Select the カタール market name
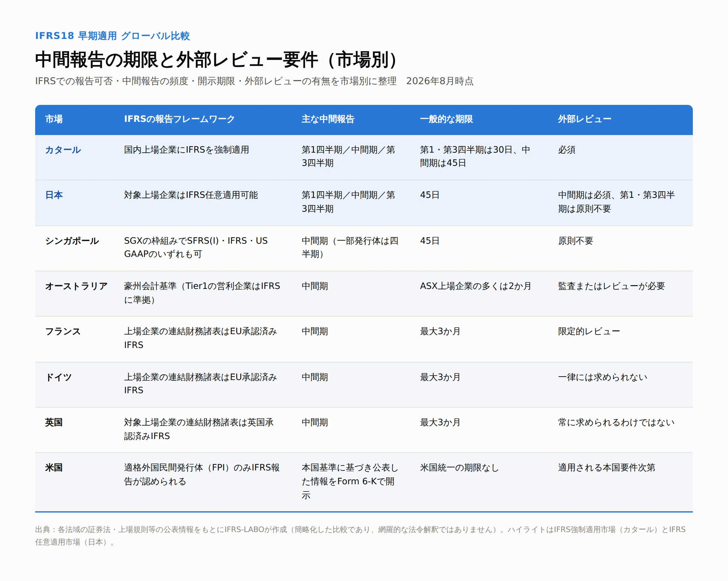The image size is (728, 581). (x=63, y=150)
